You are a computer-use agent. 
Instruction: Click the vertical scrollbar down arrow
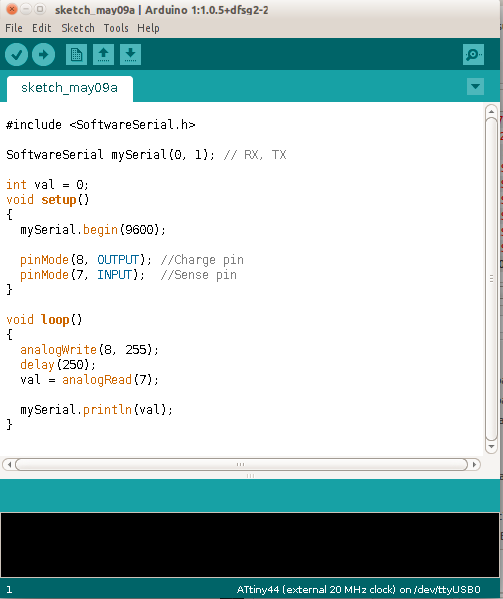tap(491, 447)
